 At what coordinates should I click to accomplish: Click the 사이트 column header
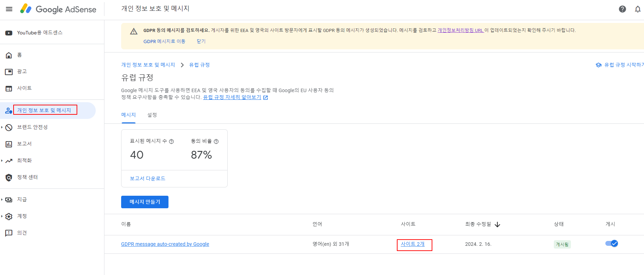point(408,224)
